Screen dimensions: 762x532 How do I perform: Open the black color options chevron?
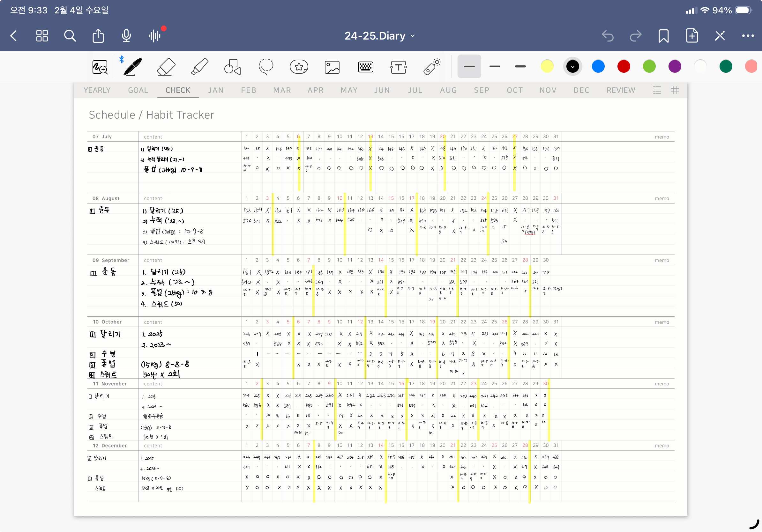pyautogui.click(x=572, y=67)
